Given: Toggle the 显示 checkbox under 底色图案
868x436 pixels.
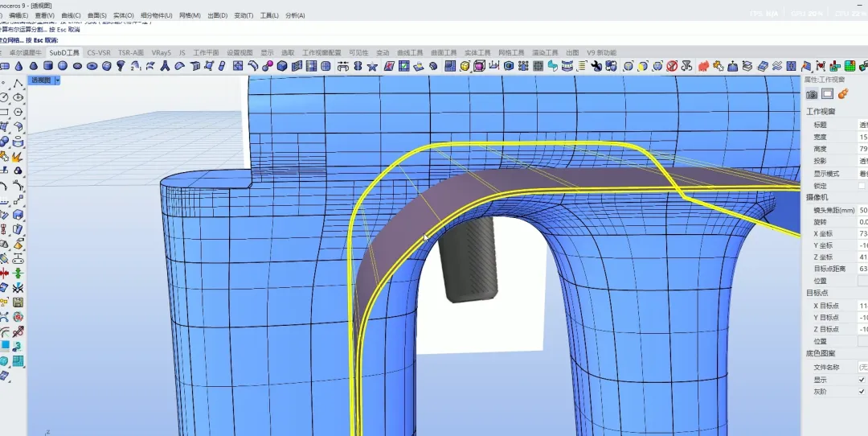Looking at the screenshot, I should [862, 379].
